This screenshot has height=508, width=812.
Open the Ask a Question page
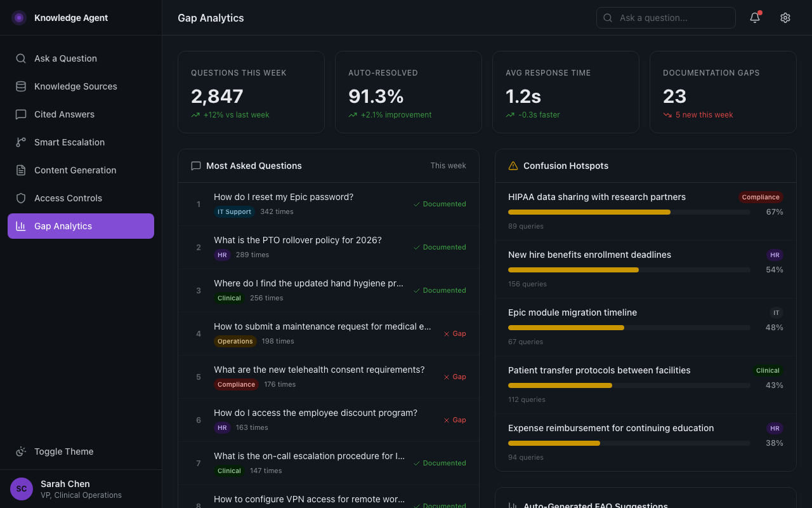click(65, 58)
